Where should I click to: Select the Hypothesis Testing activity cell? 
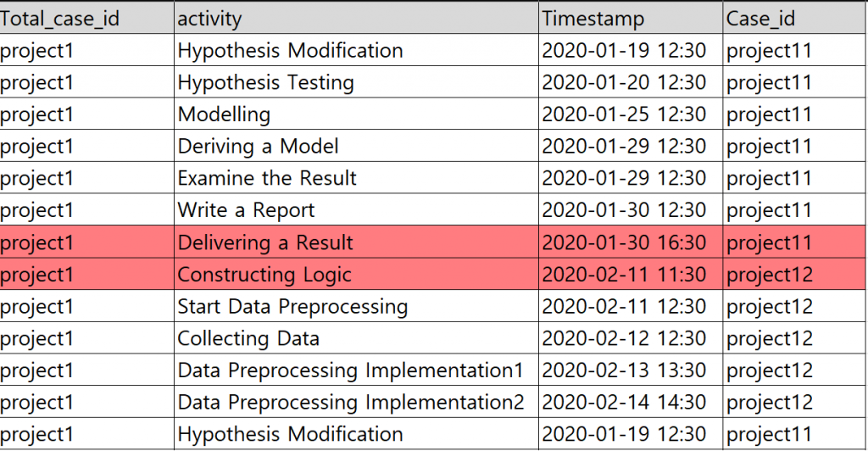click(265, 82)
